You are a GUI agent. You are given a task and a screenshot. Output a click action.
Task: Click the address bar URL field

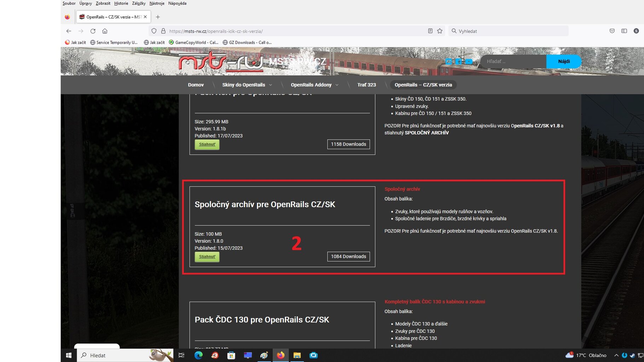[296, 31]
